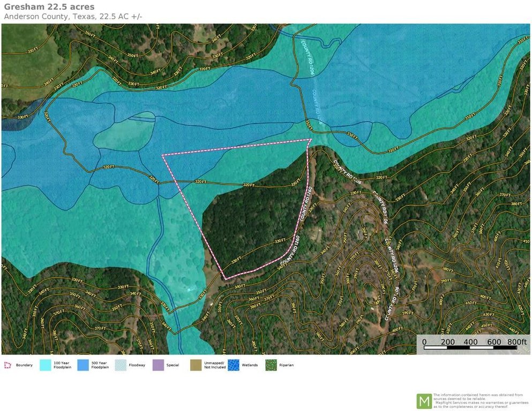Click the MapRight disclaimer text

(x=478, y=401)
